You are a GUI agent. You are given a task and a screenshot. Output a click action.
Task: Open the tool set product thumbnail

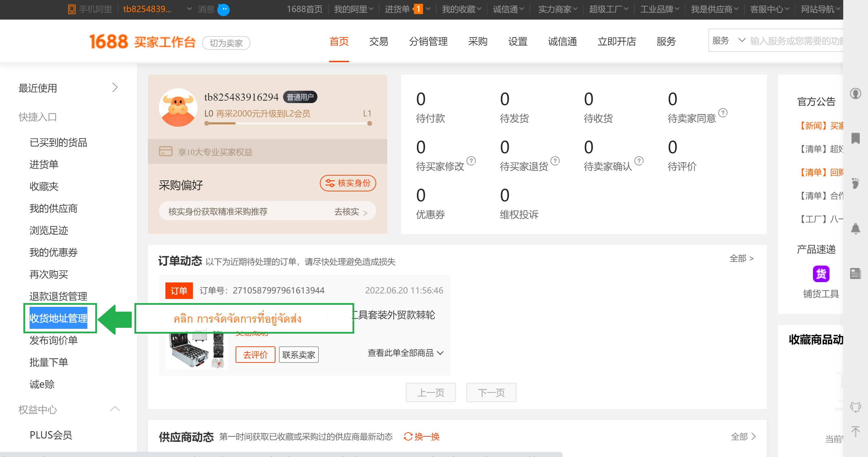[x=196, y=350]
